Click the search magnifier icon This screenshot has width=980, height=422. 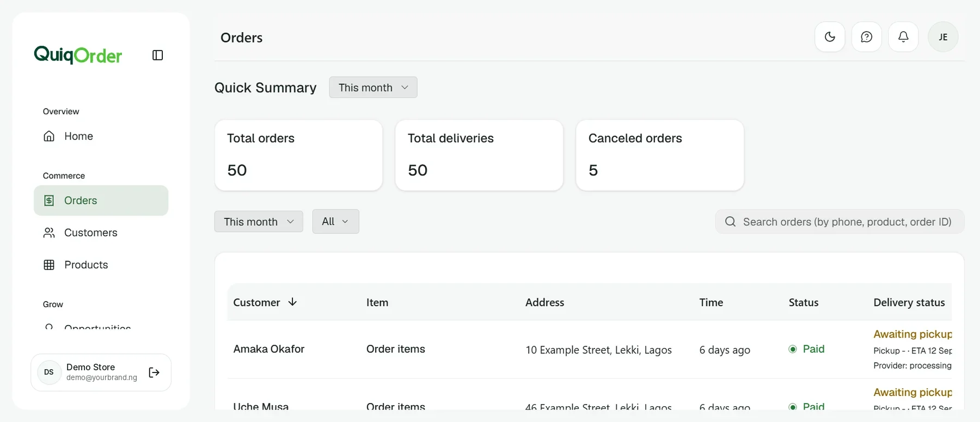(x=730, y=222)
